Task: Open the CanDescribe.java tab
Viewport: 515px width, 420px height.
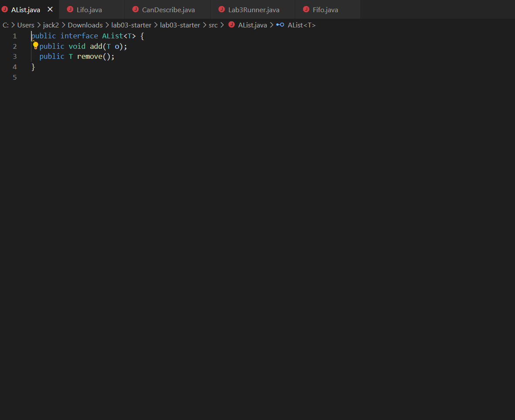Action: pos(167,10)
